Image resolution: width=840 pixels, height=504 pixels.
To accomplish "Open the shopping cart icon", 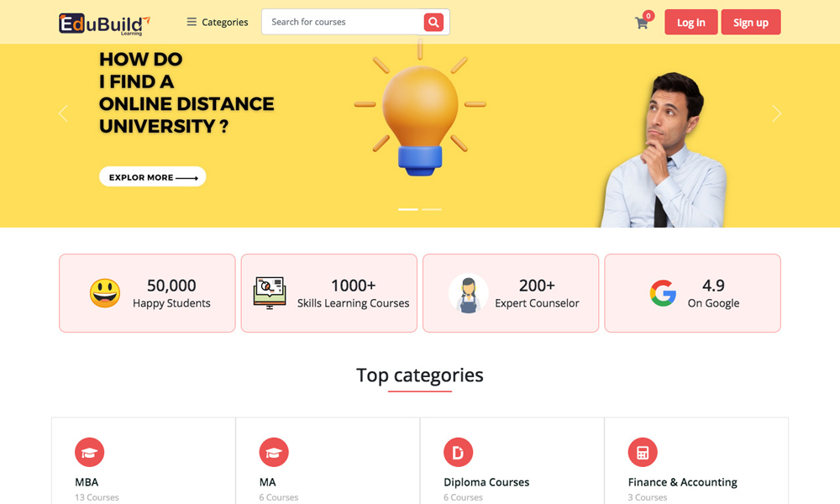I will point(641,23).
